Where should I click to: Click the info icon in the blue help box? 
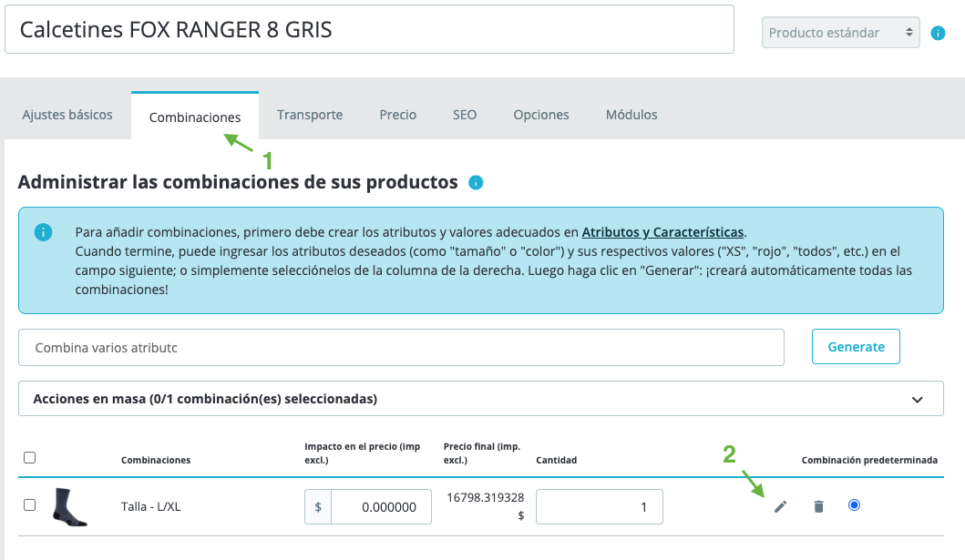[x=43, y=232]
